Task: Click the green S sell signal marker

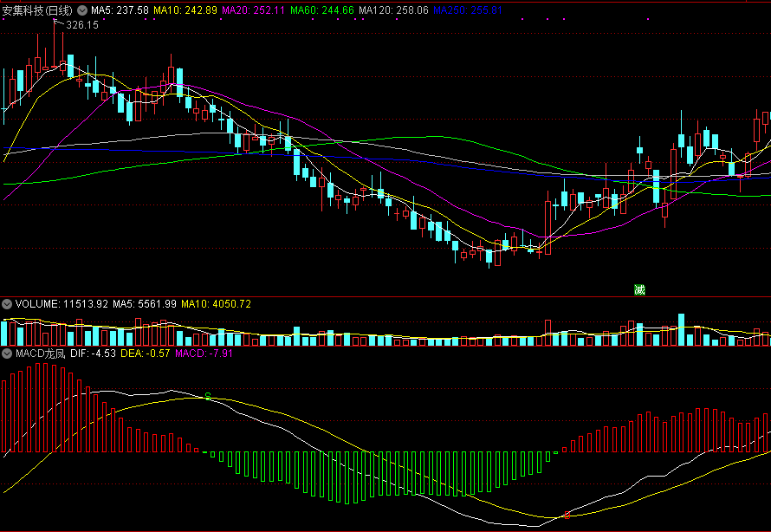Action: 208,396
